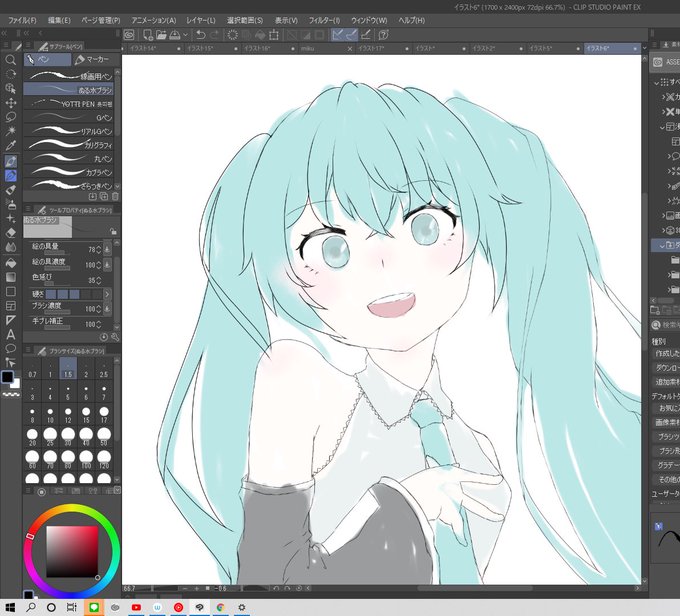The width and height of the screenshot is (680, 616).
Task: Select the Lasso selection tool
Action: 11,117
